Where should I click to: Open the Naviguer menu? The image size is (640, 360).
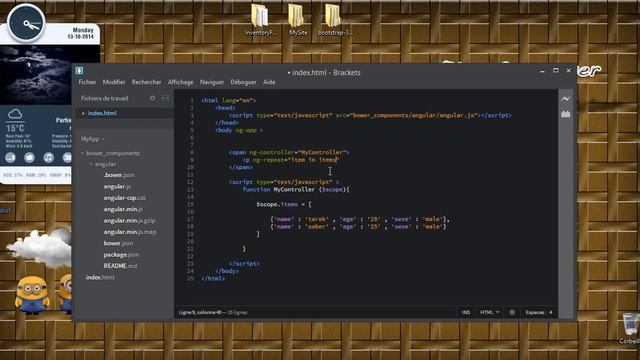click(x=212, y=82)
